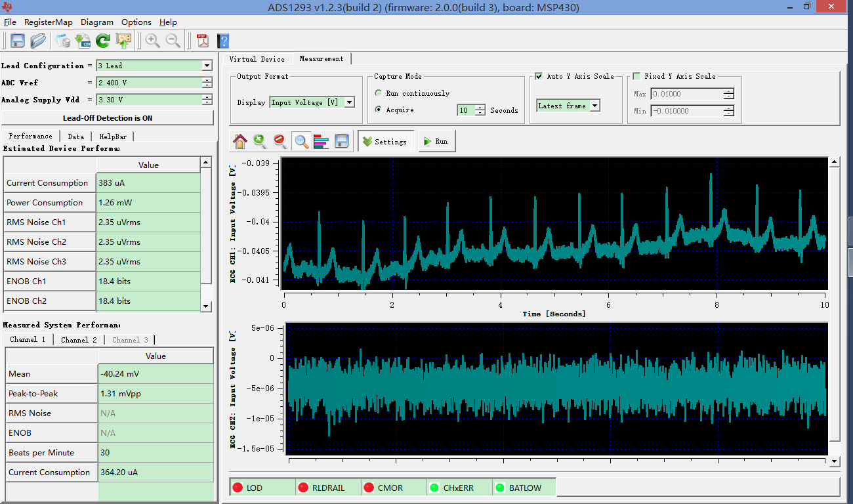Image resolution: width=853 pixels, height=504 pixels.
Task: Switch to the Virtual Device tab
Action: point(257,59)
